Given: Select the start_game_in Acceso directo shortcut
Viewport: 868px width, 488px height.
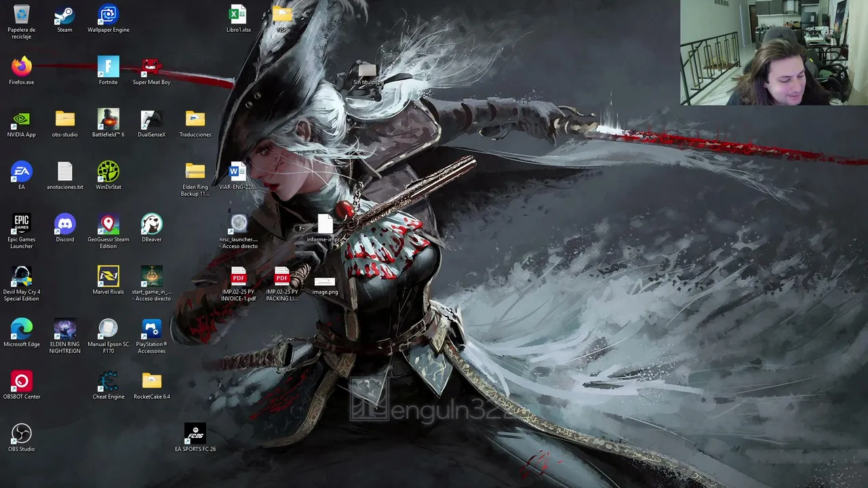Looking at the screenshot, I should pyautogui.click(x=151, y=276).
